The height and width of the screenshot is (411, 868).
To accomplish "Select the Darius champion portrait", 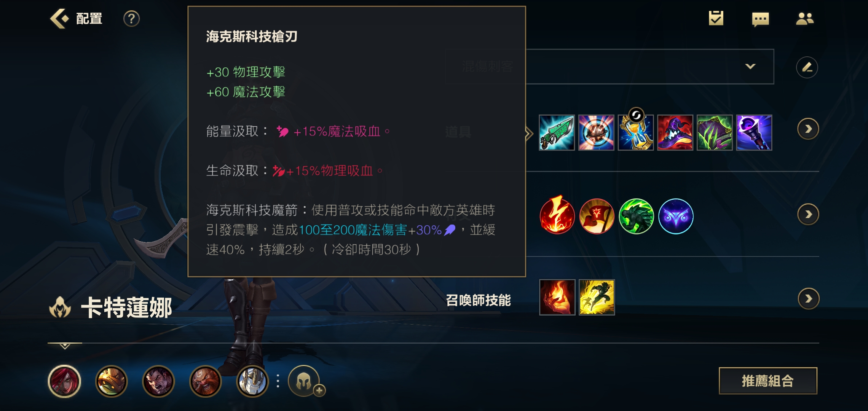I will point(158,381).
